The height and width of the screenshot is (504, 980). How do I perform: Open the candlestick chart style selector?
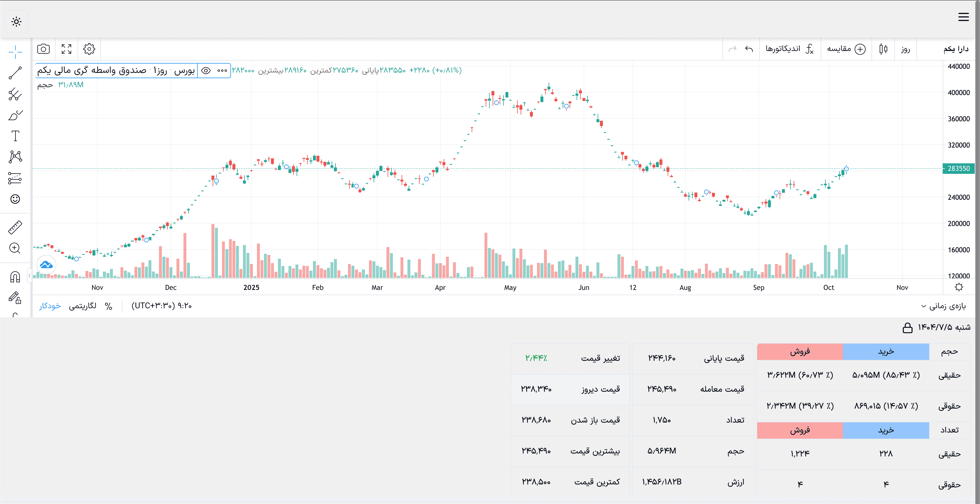pyautogui.click(x=883, y=49)
